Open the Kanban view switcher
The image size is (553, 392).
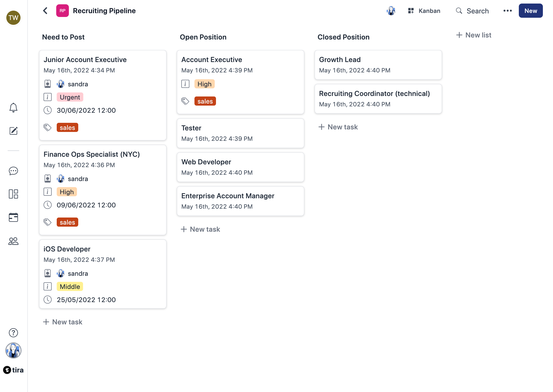pyautogui.click(x=424, y=11)
